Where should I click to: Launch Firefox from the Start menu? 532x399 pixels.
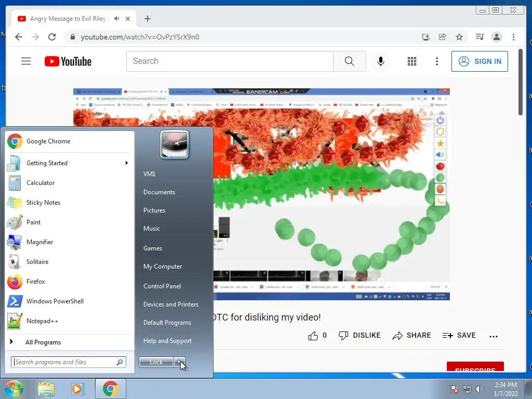(70, 281)
